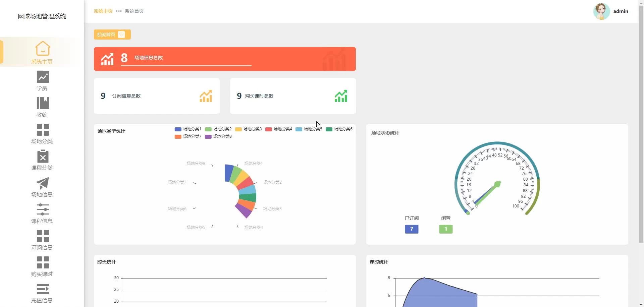Click 系统主页 breadcrumb link

click(103, 11)
